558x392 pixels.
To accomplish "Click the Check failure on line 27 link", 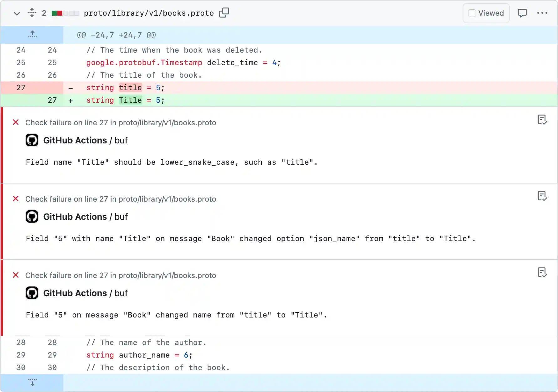I will tap(121, 122).
